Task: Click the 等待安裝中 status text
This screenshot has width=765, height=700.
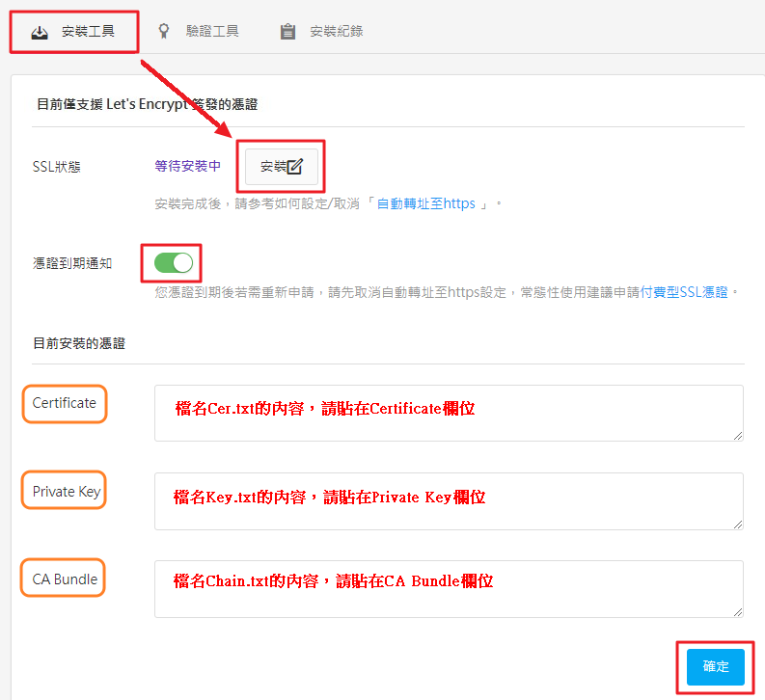Action: tap(187, 166)
